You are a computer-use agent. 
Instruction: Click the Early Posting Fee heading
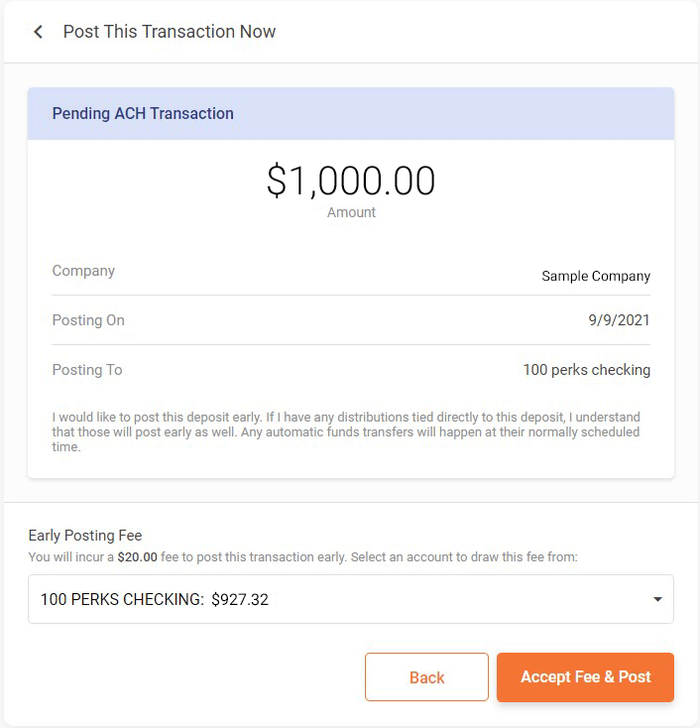pos(85,536)
